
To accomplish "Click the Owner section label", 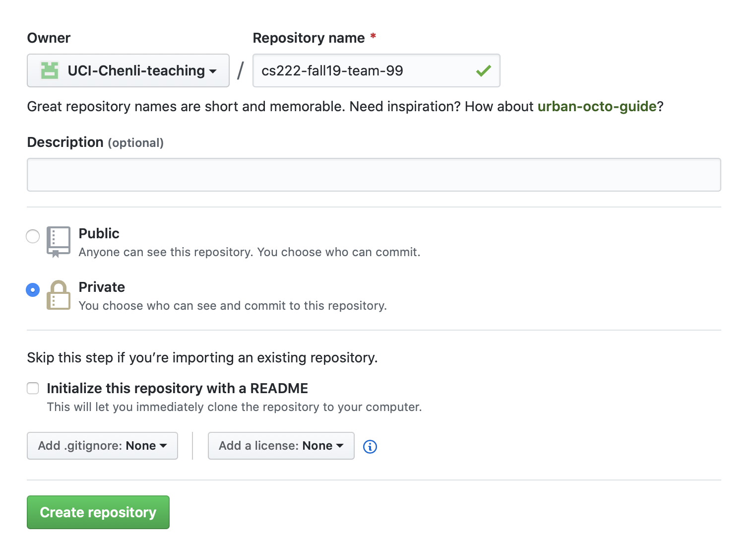I will (x=48, y=37).
